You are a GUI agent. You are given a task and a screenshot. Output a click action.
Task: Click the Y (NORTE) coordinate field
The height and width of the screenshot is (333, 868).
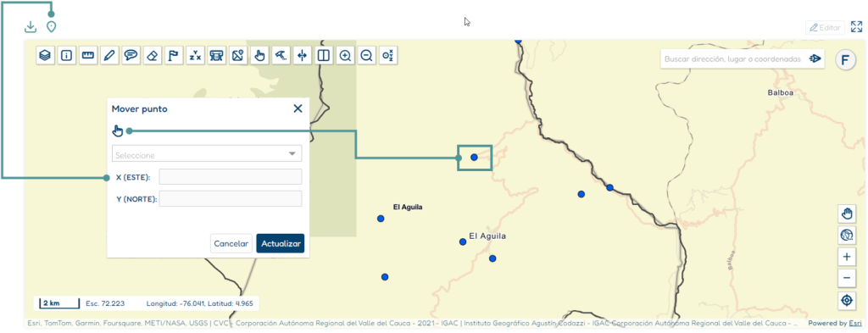click(x=231, y=199)
